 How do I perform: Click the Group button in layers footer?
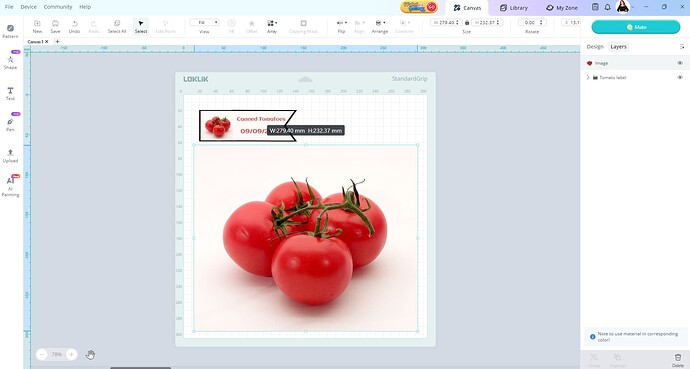pyautogui.click(x=594, y=359)
